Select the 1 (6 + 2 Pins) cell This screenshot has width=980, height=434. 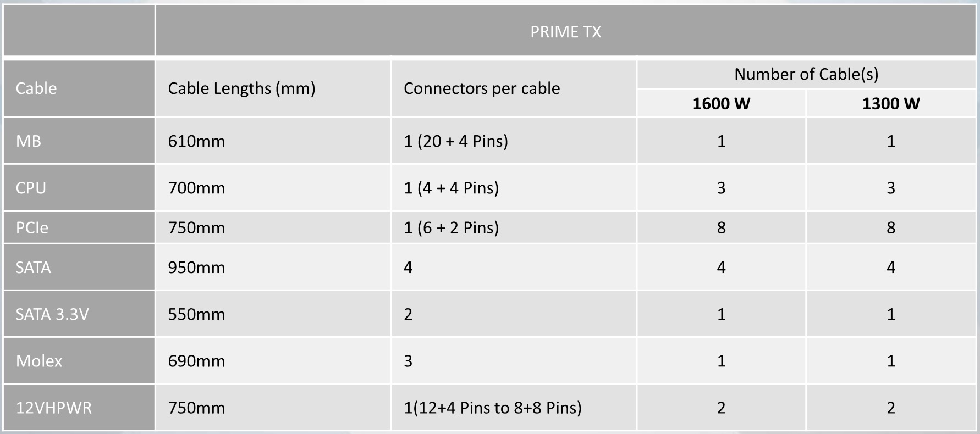pyautogui.click(x=451, y=227)
